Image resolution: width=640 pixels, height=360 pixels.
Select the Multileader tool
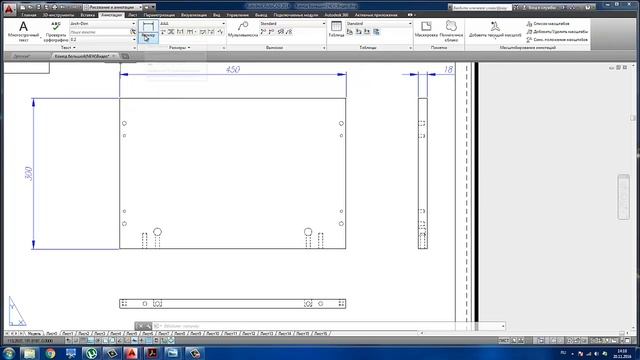pyautogui.click(x=243, y=30)
